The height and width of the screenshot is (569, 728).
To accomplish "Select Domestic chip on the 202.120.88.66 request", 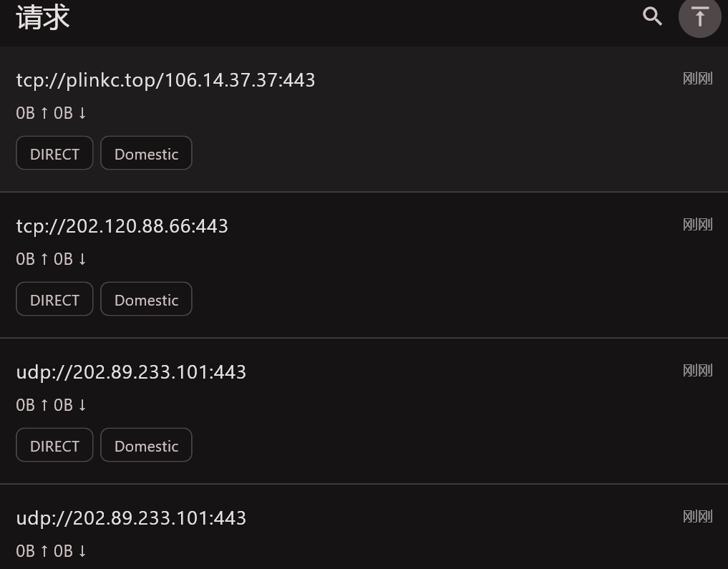I will coord(146,299).
